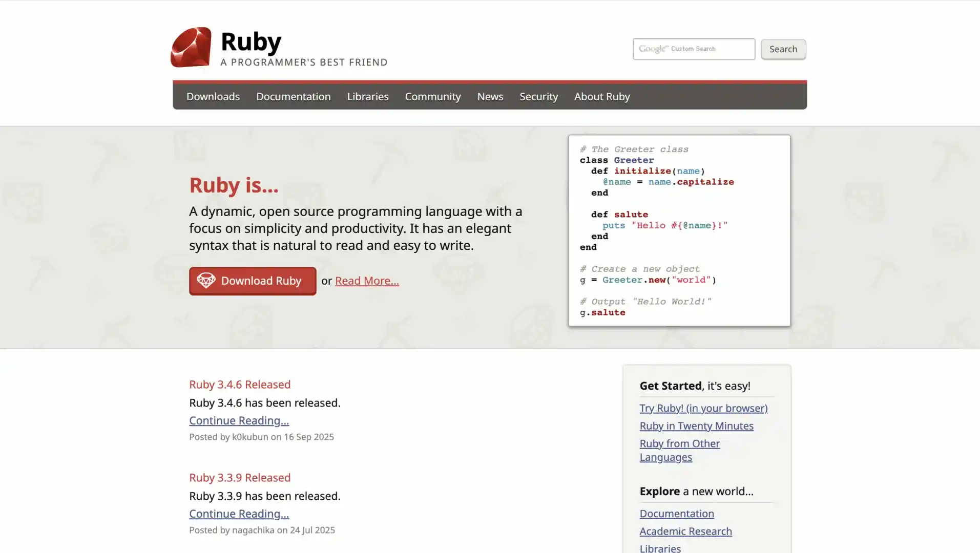Viewport: 980px width, 553px height.
Task: Click the 'Explore a new world...' heading
Action: coord(696,491)
